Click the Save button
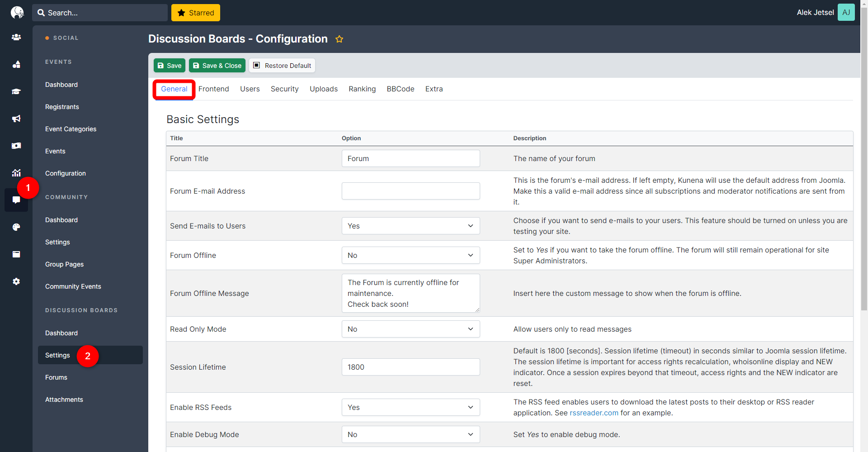Viewport: 868px width, 452px height. [x=170, y=66]
